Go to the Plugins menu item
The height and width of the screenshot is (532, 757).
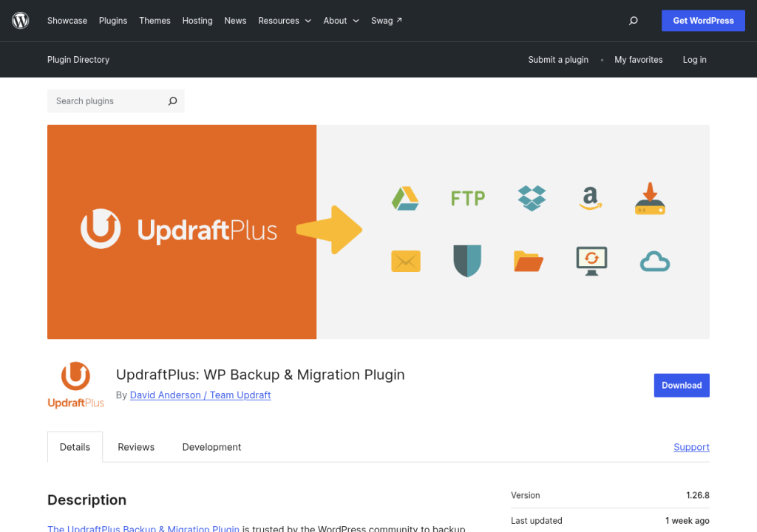point(113,21)
